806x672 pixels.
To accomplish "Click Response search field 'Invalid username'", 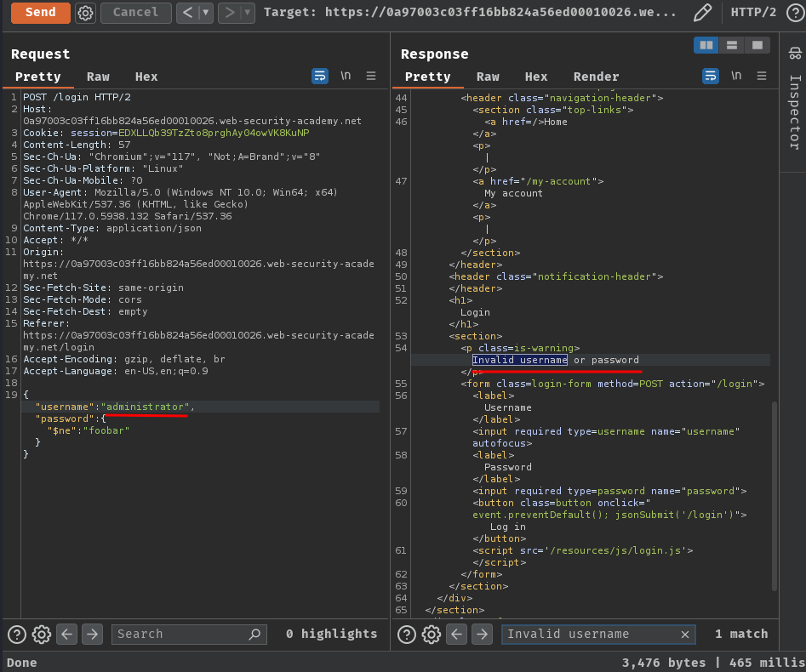I will pos(598,634).
